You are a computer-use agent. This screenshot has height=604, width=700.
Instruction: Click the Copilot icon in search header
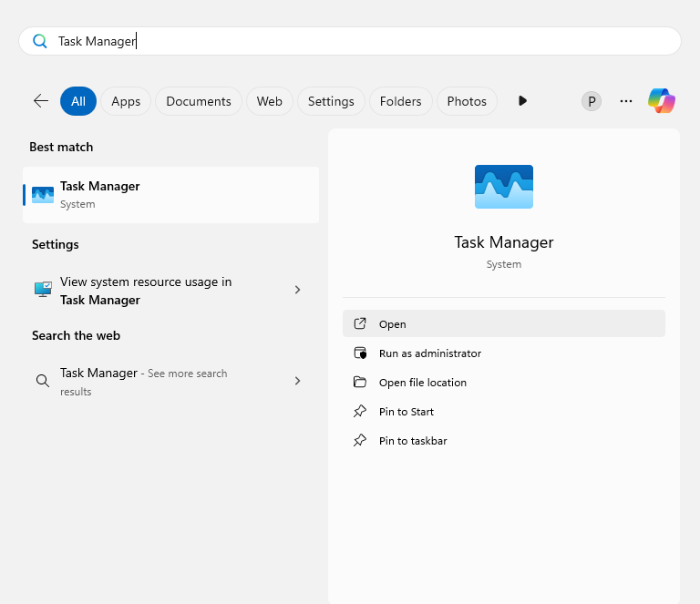pos(662,101)
